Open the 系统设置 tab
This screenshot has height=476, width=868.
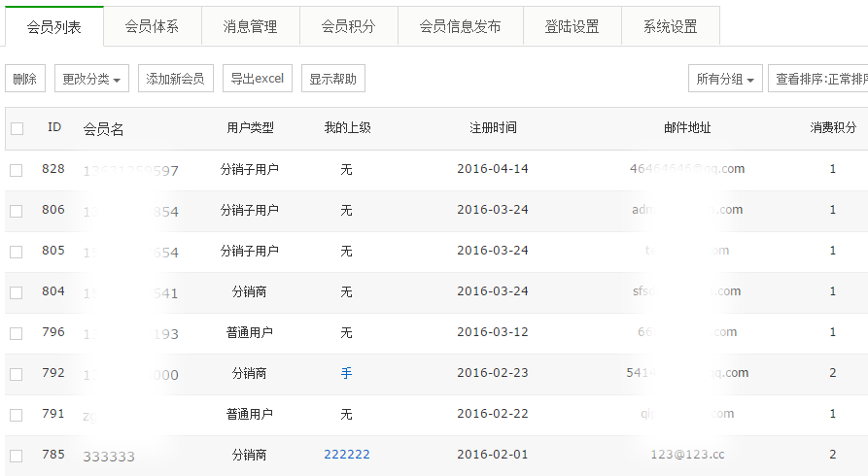[x=670, y=26]
